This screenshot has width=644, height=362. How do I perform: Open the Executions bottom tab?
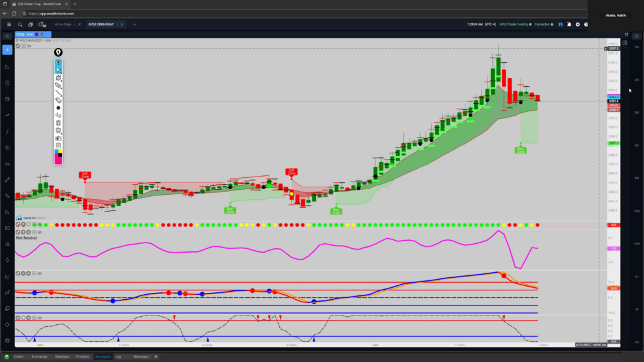pos(40,357)
